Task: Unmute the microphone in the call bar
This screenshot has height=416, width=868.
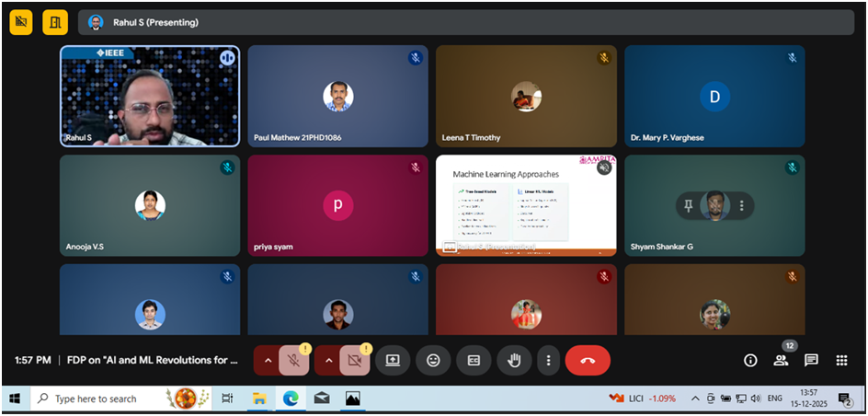Action: click(294, 360)
